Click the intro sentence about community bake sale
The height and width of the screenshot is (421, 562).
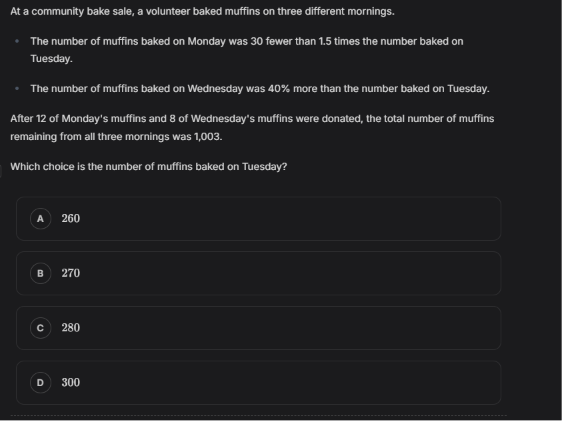tap(202, 11)
